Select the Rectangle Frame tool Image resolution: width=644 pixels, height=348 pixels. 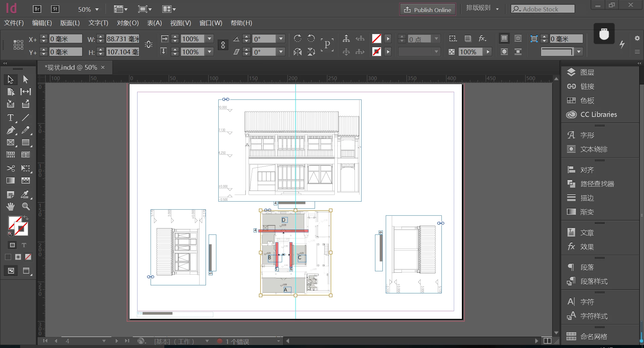pos(10,142)
